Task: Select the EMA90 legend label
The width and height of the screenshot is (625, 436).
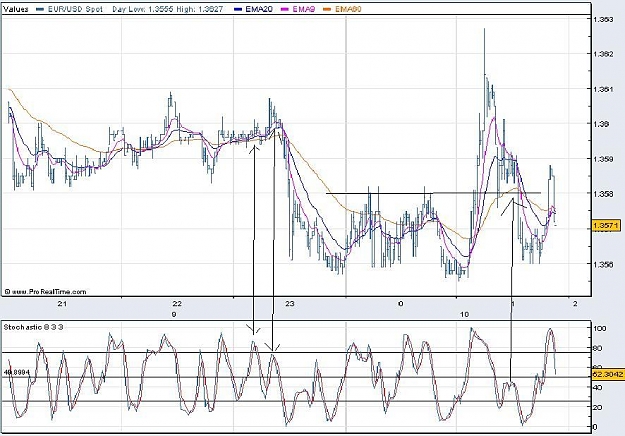Action: click(348, 9)
